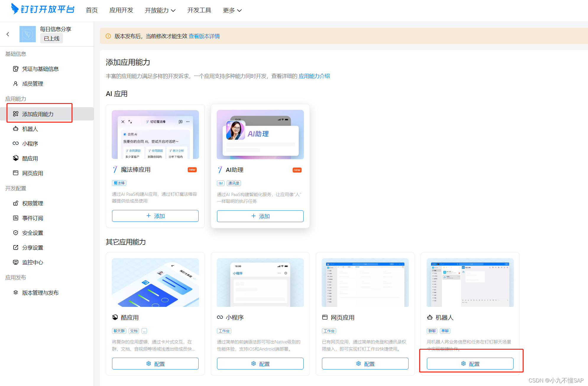Click the 酷应用 card title icon
This screenshot has width=588, height=386.
[x=115, y=317]
